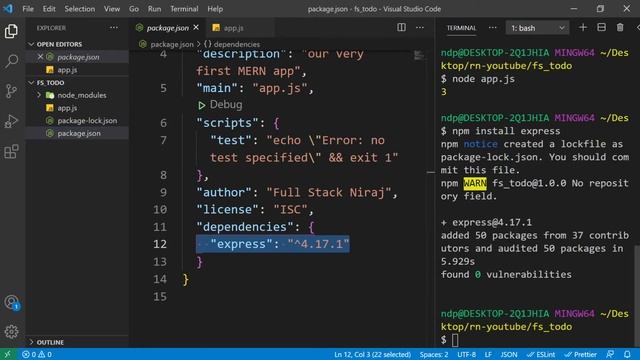Screen dimensions: 640x360
Task: Open the Manage gear icon
Action: coord(11,331)
